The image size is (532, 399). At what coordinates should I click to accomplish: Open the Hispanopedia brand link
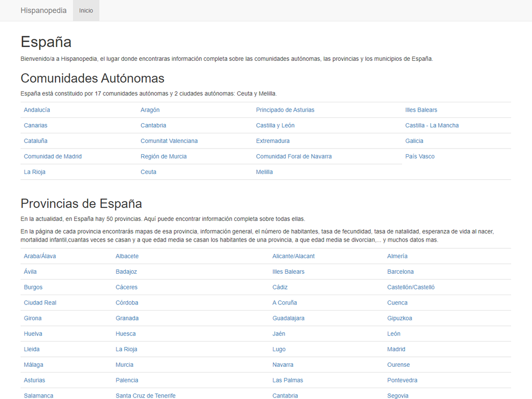tap(44, 10)
